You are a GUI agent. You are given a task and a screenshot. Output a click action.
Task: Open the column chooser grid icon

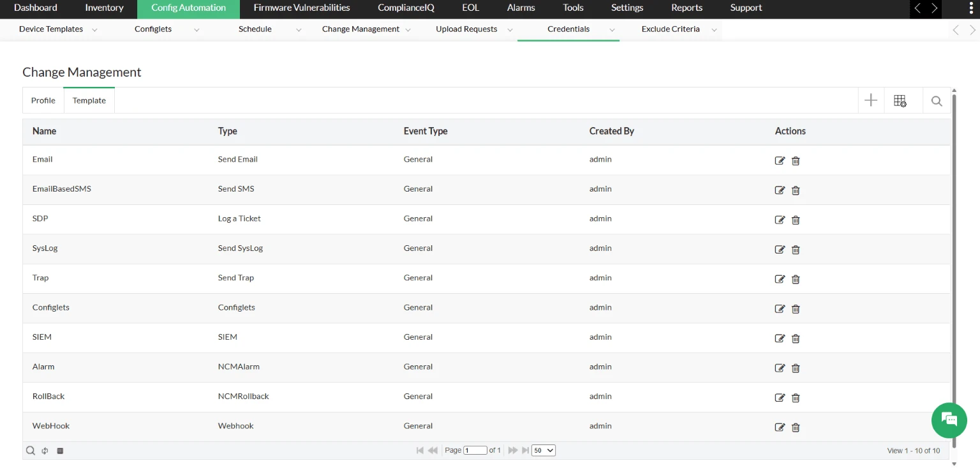900,101
